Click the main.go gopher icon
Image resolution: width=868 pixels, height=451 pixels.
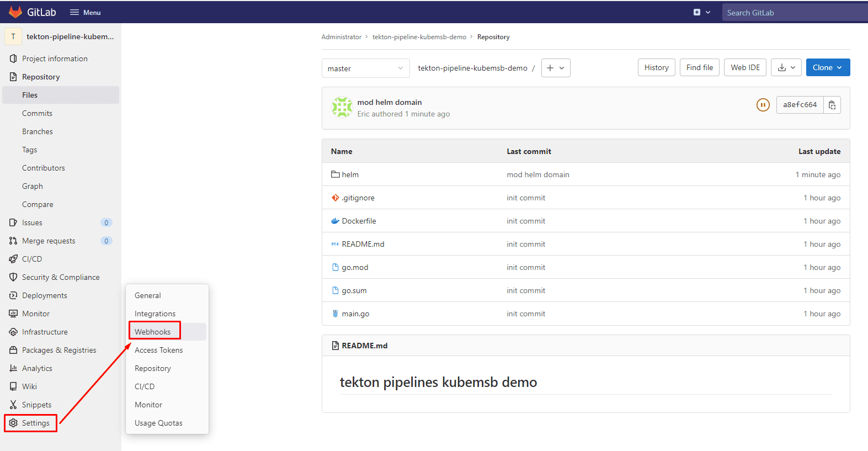[336, 314]
